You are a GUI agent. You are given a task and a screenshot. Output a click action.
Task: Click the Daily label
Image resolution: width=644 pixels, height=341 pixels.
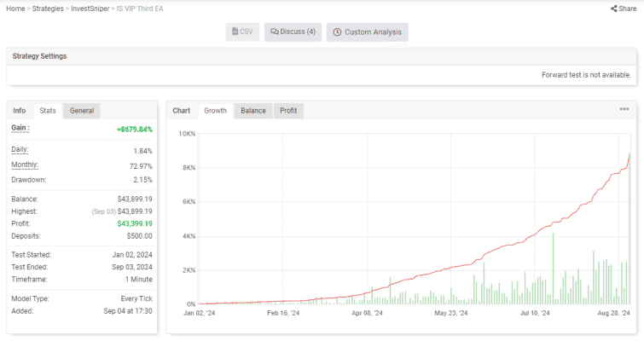click(20, 150)
